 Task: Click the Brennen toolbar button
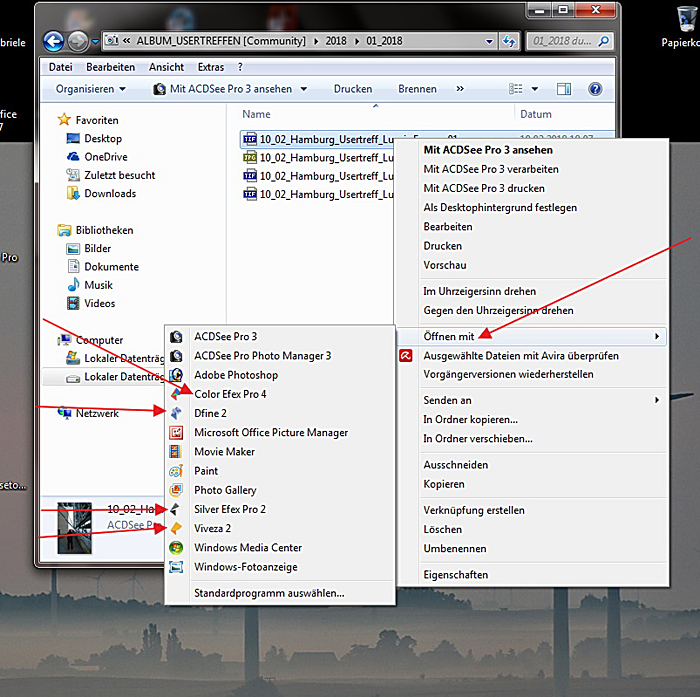click(417, 89)
